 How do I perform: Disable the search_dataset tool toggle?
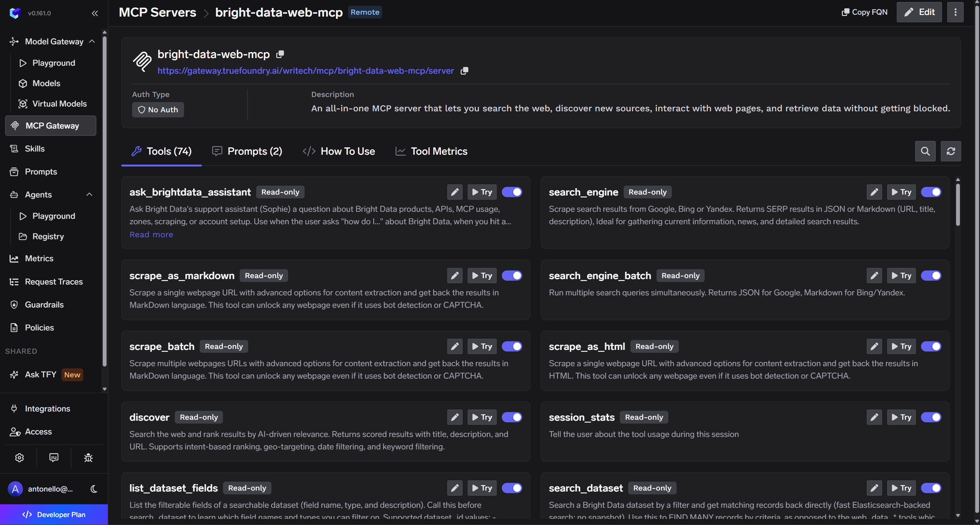pyautogui.click(x=931, y=488)
